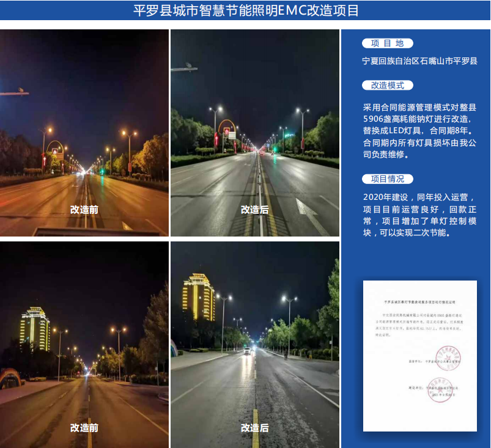Open the scanned certificate document image
Viewport: 491px width, 448px height.
(x=419, y=356)
